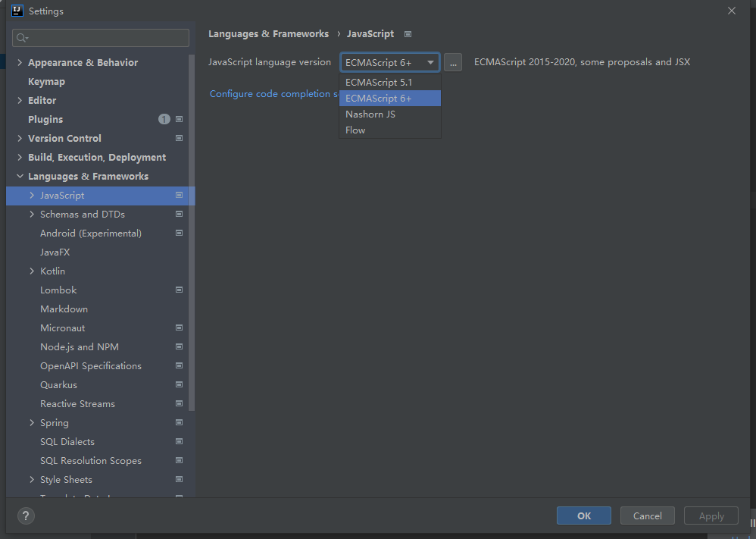Viewport: 756px width, 539px height.
Task: Focus the settings search field
Action: tap(101, 38)
